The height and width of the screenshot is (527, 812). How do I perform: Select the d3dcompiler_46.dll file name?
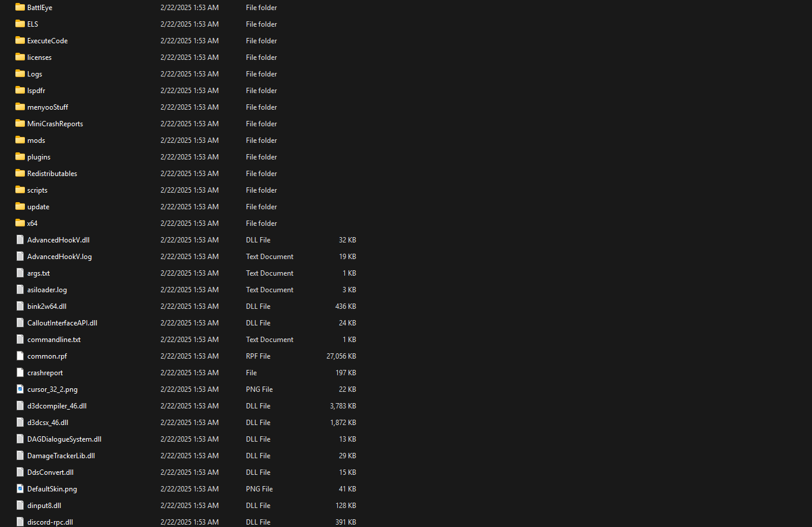pyautogui.click(x=57, y=406)
